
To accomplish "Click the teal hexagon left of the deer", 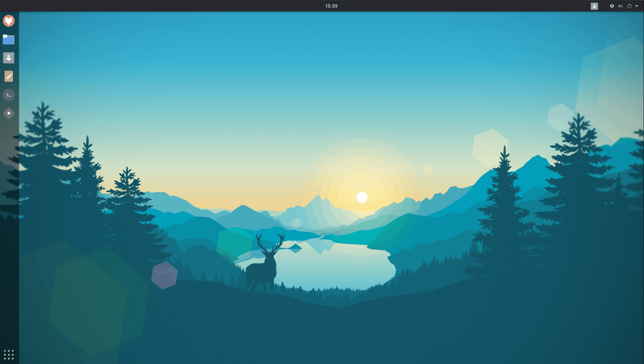I will [234, 243].
